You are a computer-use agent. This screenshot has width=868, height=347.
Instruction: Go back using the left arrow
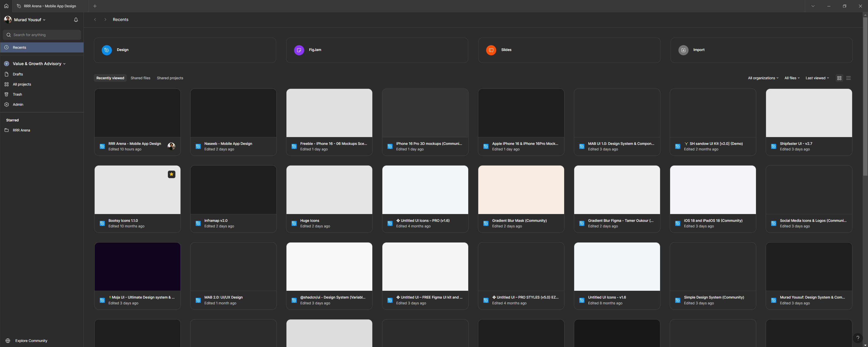95,19
